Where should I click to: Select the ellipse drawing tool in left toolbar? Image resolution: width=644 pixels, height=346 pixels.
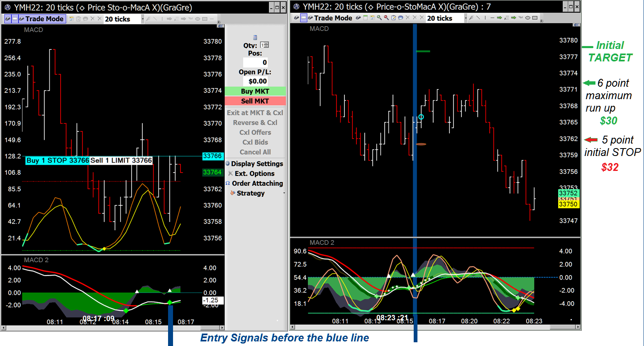(x=198, y=19)
